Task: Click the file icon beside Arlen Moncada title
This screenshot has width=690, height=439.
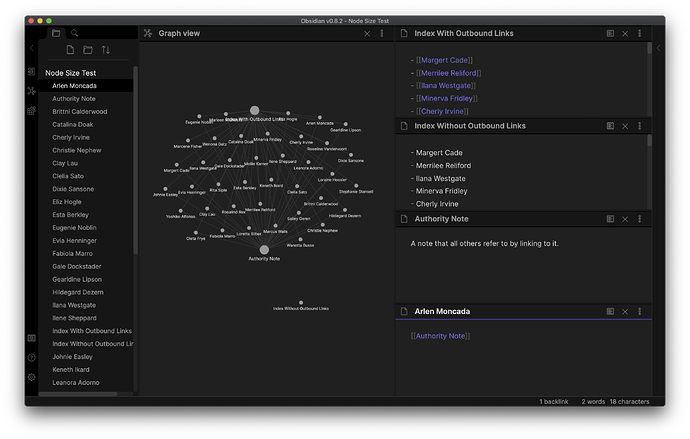Action: tap(404, 311)
